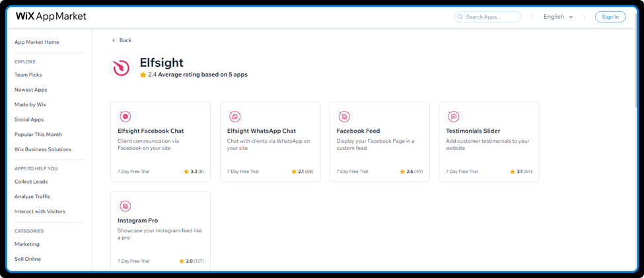
Task: Click the 2.6 (49) rating value
Action: click(x=415, y=172)
